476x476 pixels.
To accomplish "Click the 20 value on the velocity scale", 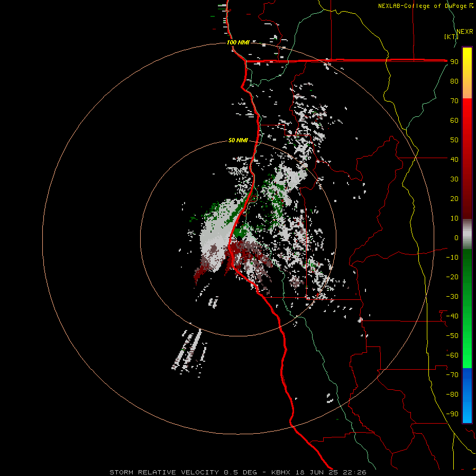I will (x=454, y=198).
